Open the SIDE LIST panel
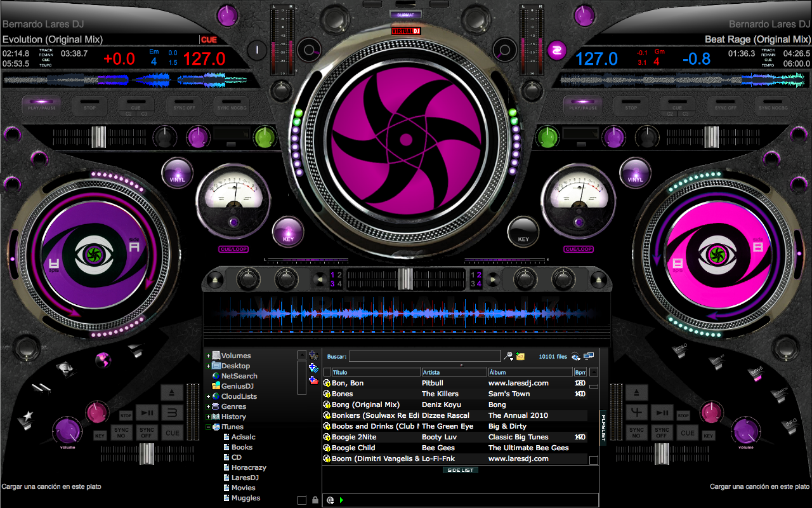Image resolution: width=812 pixels, height=508 pixels. pos(459,470)
